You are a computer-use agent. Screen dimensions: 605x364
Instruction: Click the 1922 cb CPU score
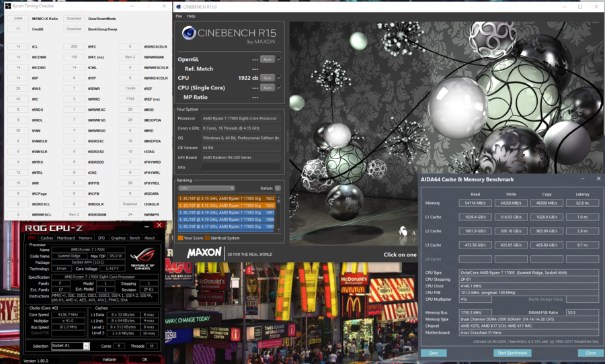coord(248,78)
